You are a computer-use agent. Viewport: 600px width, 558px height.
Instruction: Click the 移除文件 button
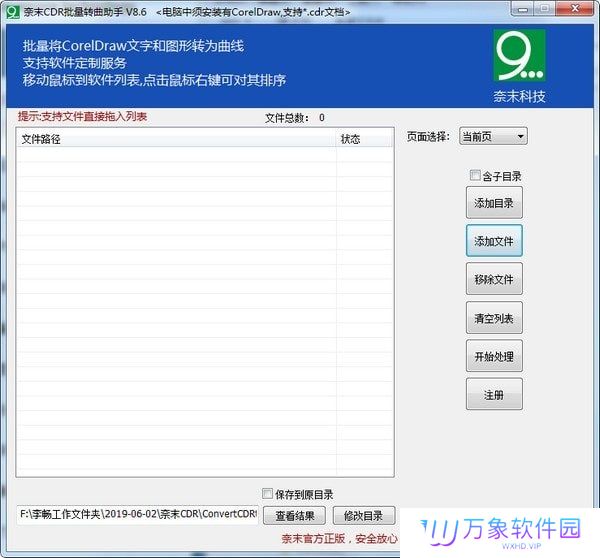point(494,279)
